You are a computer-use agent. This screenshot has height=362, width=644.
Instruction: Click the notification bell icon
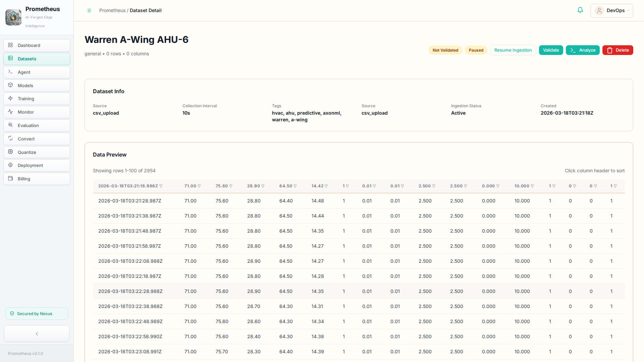point(580,10)
